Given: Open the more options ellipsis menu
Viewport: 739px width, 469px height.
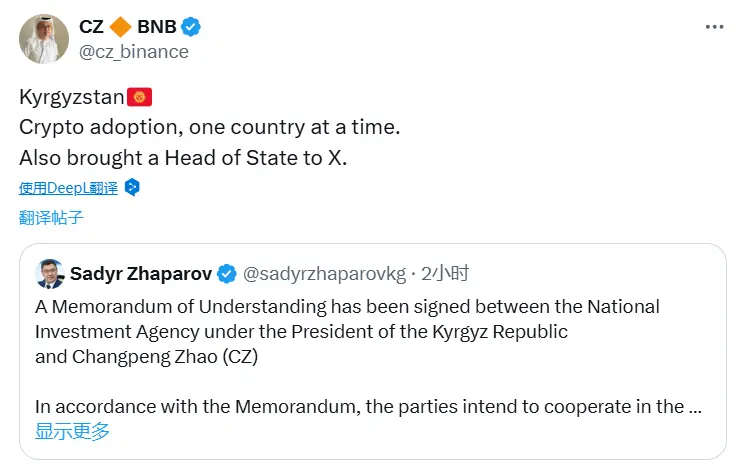Looking at the screenshot, I should coord(711,26).
